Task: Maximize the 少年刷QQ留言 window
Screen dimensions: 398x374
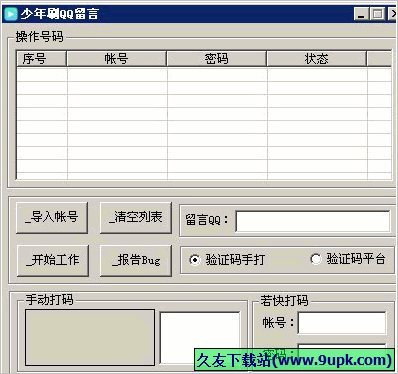Action: point(378,14)
